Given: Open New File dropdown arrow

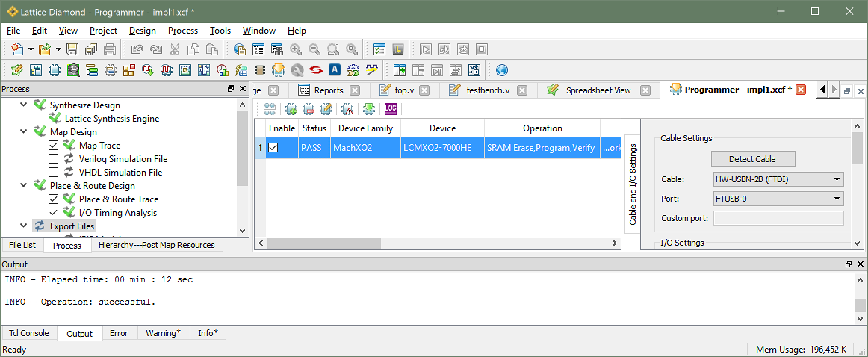Looking at the screenshot, I should point(31,49).
